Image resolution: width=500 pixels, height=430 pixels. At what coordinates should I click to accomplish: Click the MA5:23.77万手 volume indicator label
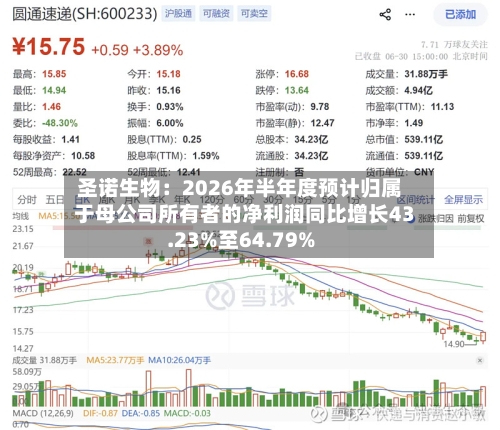[115, 360]
